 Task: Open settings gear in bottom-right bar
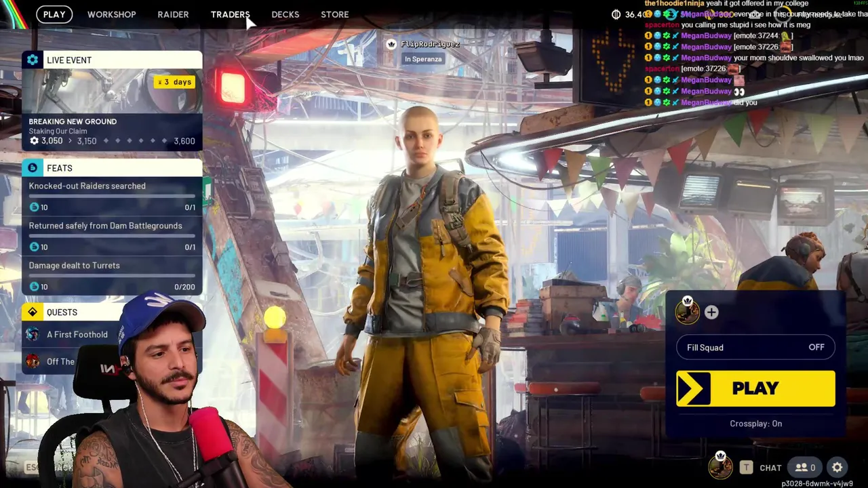coord(837,467)
